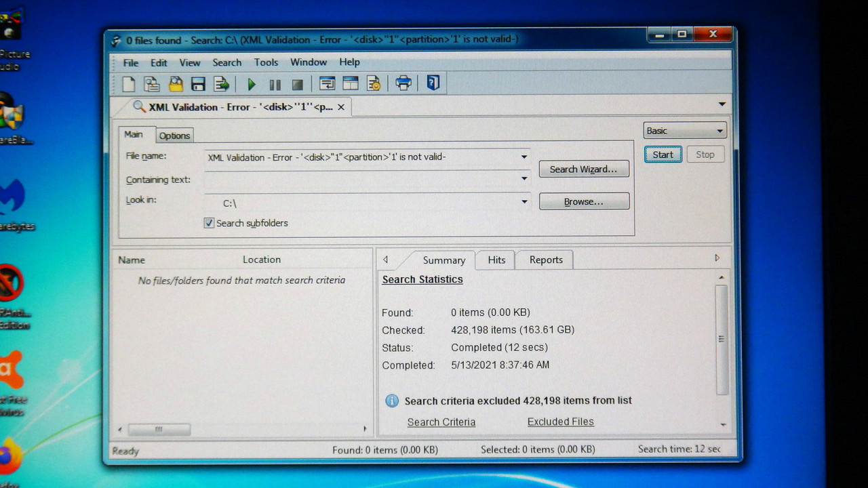
Task: Switch to the Hits tab
Action: click(x=496, y=260)
